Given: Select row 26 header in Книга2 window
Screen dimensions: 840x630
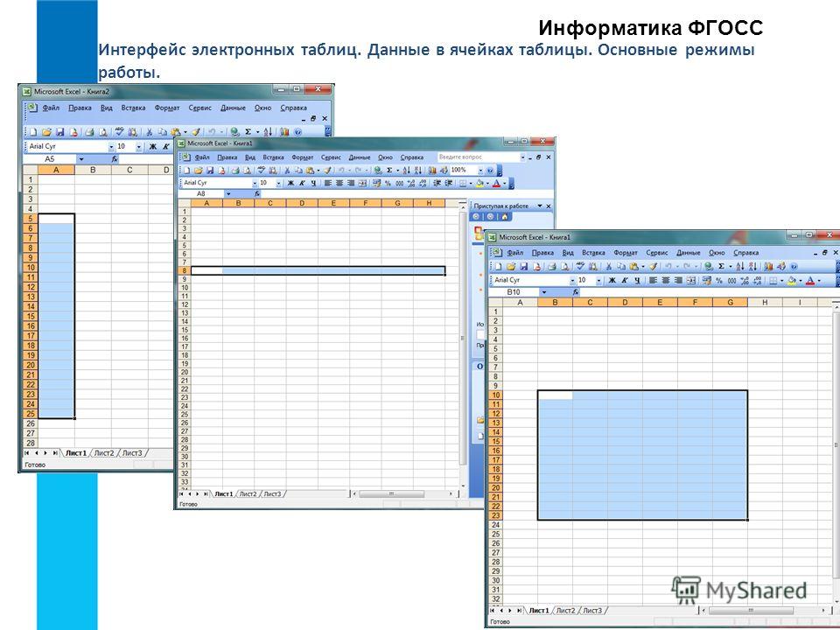Looking at the screenshot, I should 30,423.
